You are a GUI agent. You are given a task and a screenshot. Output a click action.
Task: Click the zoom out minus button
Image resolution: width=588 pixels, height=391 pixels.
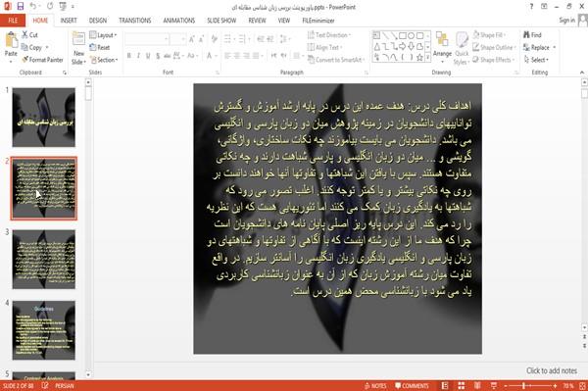pos(506,386)
